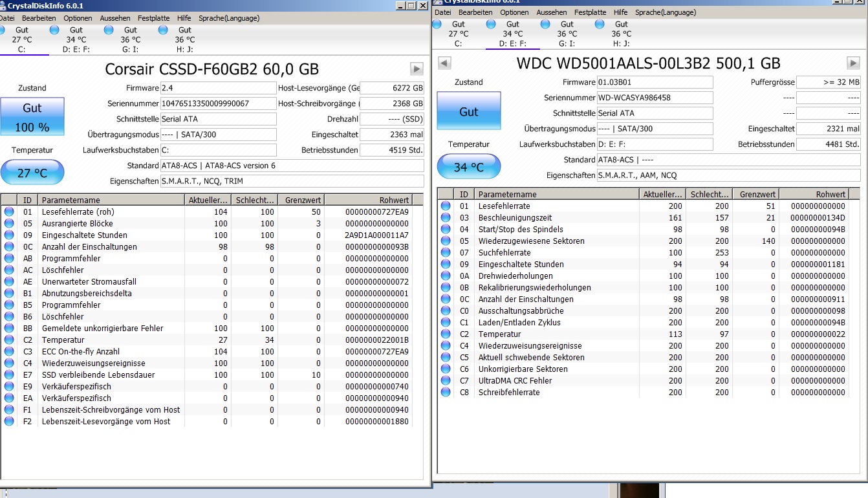This screenshot has width=868, height=498.
Task: Click Corsair firmware field 2.4
Action: coord(219,88)
